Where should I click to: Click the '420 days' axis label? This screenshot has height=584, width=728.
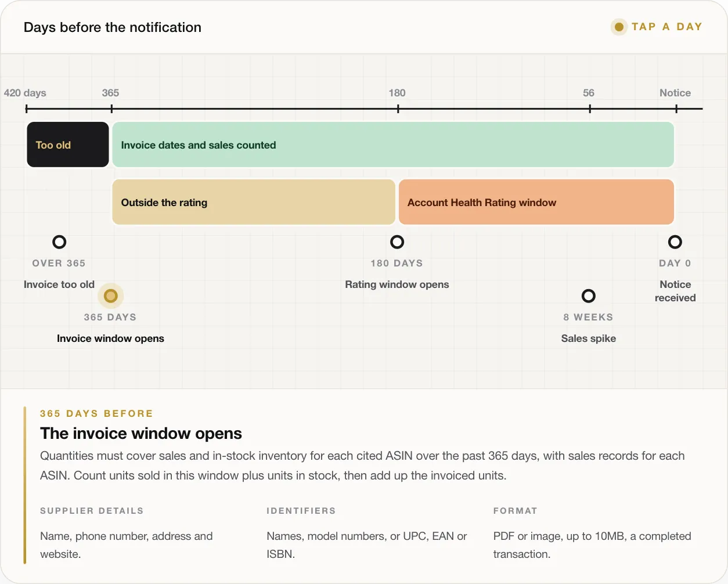25,93
